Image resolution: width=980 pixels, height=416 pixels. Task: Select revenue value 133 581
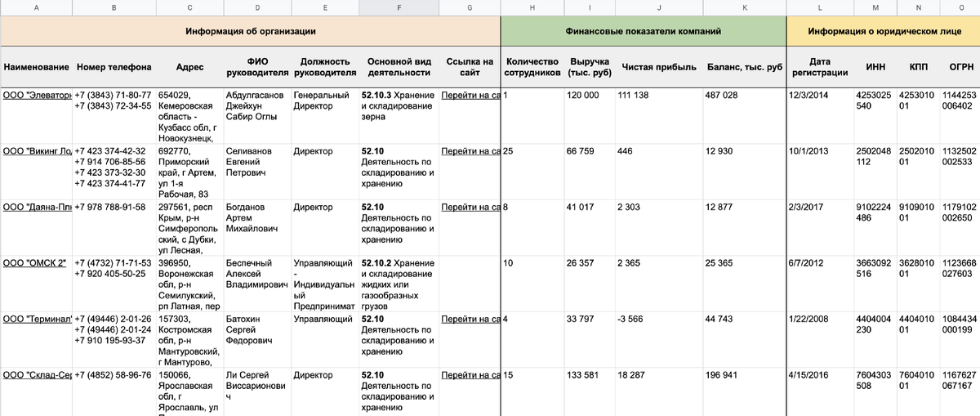590,391
